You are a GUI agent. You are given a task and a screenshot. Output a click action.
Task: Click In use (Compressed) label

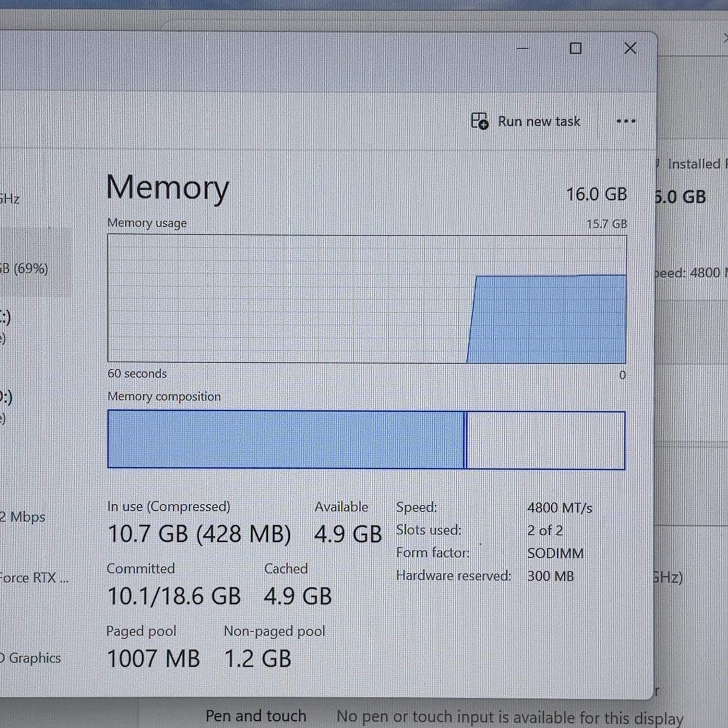168,506
